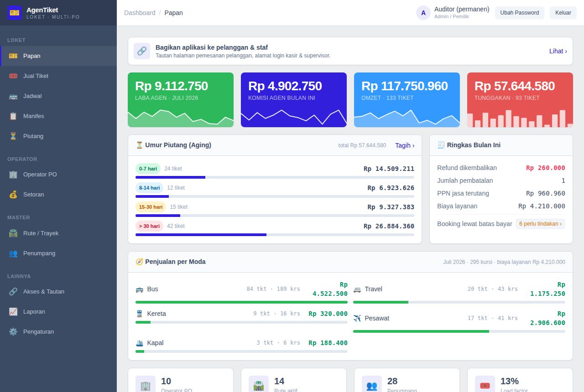
Task: Click the Jumlah pembatalan row label
Action: pyautogui.click(x=465, y=181)
